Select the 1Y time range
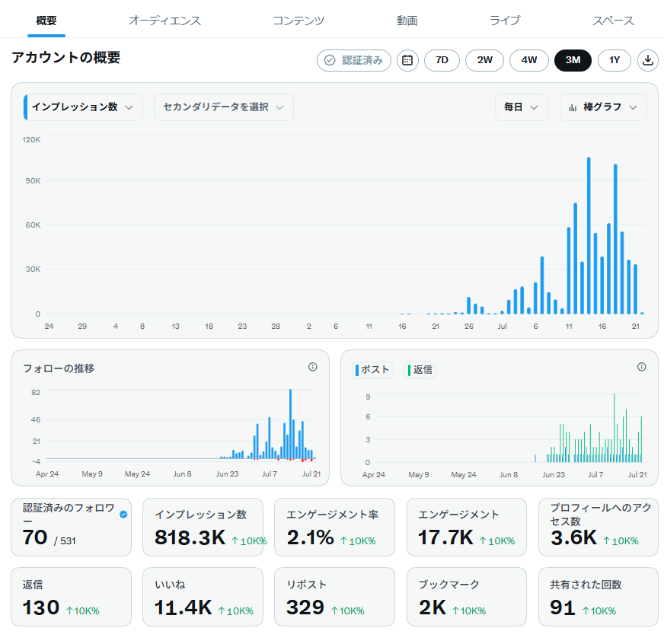This screenshot has width=664, height=644. pos(614,60)
